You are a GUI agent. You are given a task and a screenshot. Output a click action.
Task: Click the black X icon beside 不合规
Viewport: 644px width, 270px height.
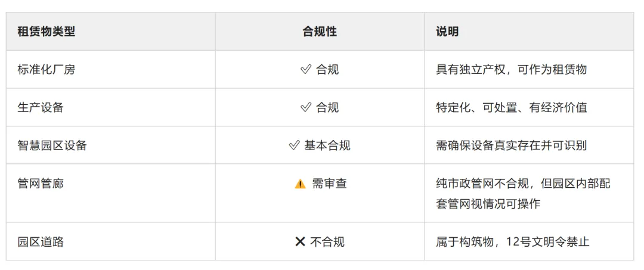click(300, 241)
